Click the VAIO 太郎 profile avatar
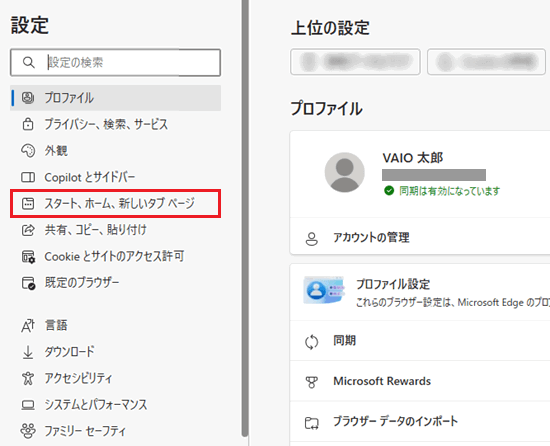550x446 pixels. (x=344, y=172)
